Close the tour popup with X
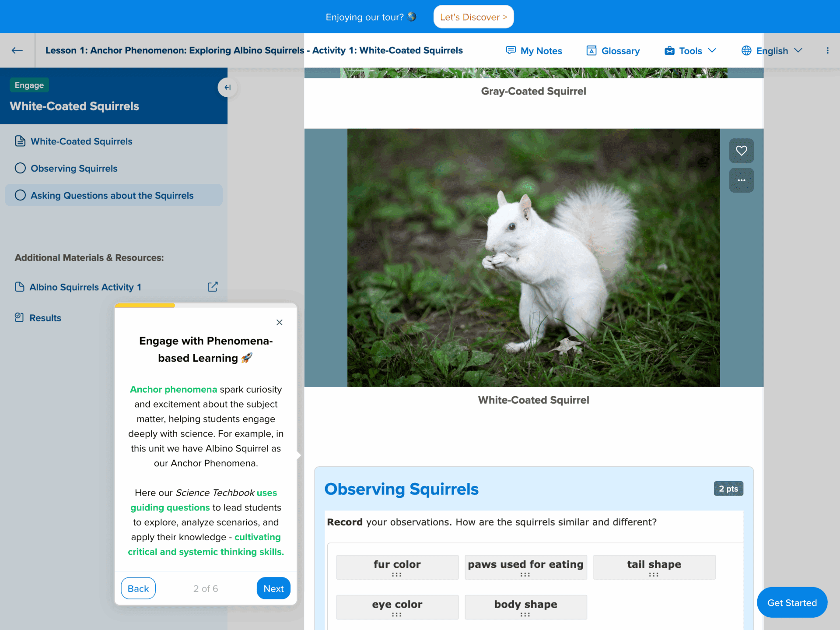 coord(280,322)
